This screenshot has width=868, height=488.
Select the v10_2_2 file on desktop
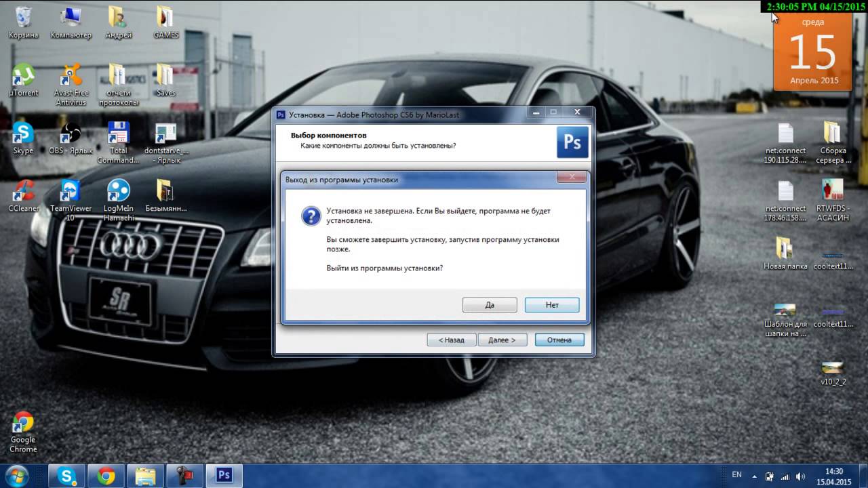point(833,373)
